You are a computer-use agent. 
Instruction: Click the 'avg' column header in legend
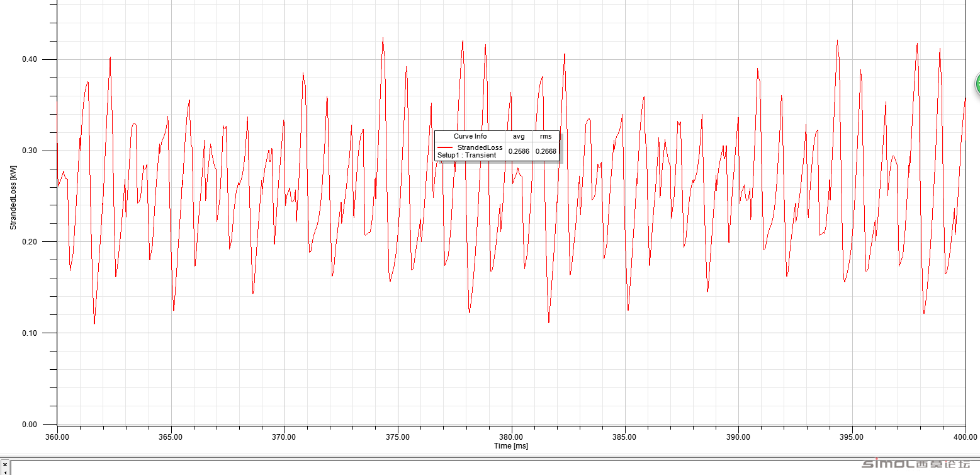tap(519, 136)
